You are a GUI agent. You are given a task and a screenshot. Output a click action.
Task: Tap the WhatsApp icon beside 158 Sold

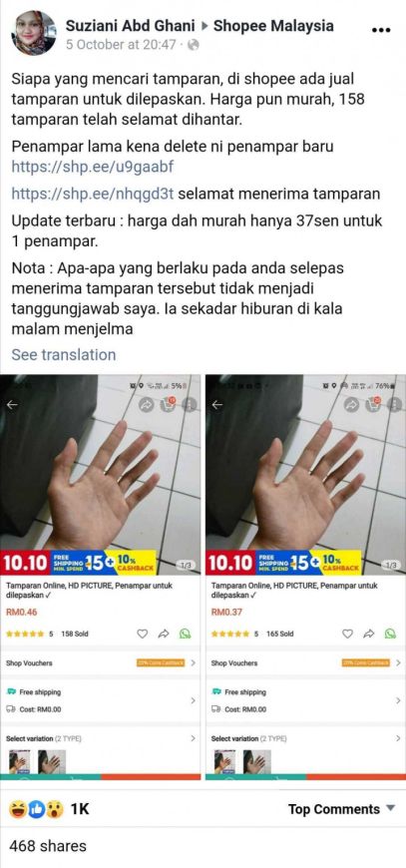pyautogui.click(x=186, y=634)
